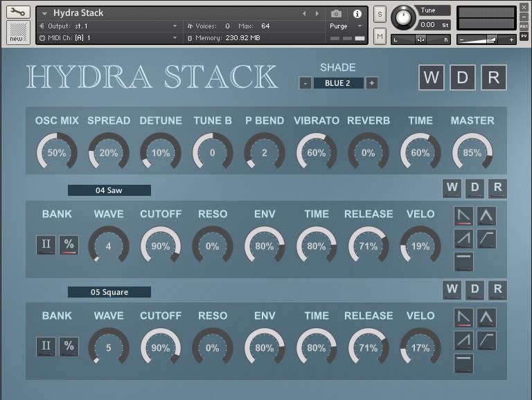The height and width of the screenshot is (400, 532).
Task: Click the W button above 04 Saw panel
Action: (x=452, y=188)
